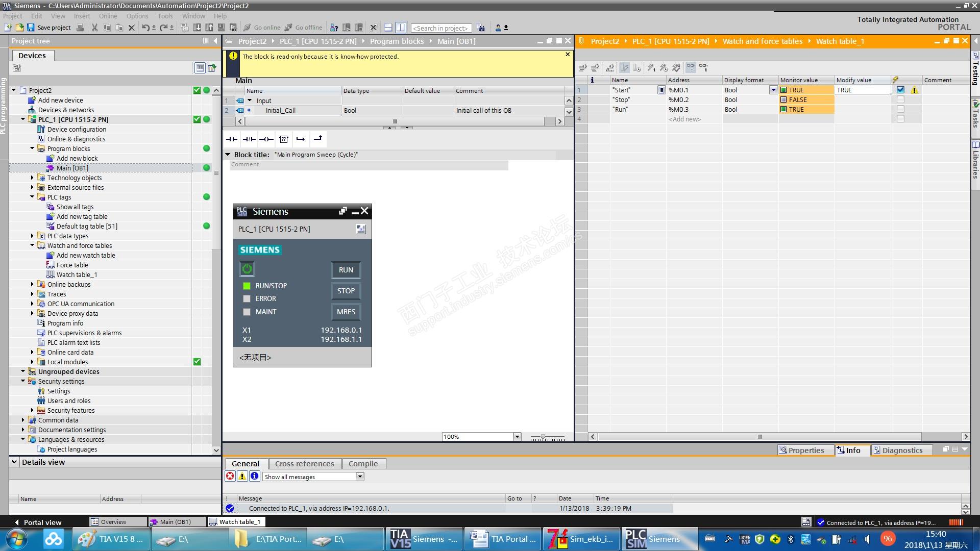This screenshot has width=980, height=551.
Task: Click the Go offline toolbar button
Action: click(303, 28)
